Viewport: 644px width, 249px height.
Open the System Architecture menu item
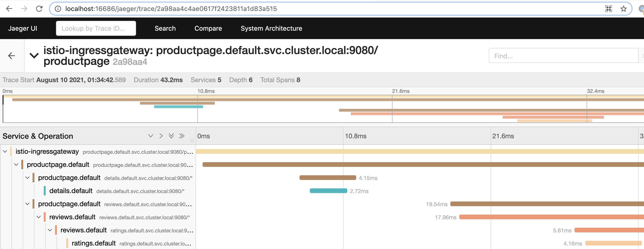click(271, 29)
